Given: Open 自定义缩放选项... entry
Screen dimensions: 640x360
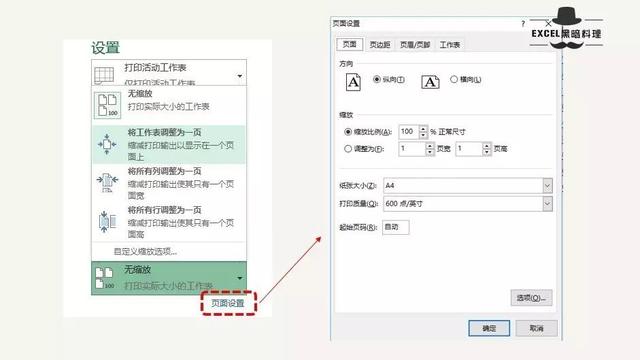Looking at the screenshot, I should pyautogui.click(x=145, y=251).
